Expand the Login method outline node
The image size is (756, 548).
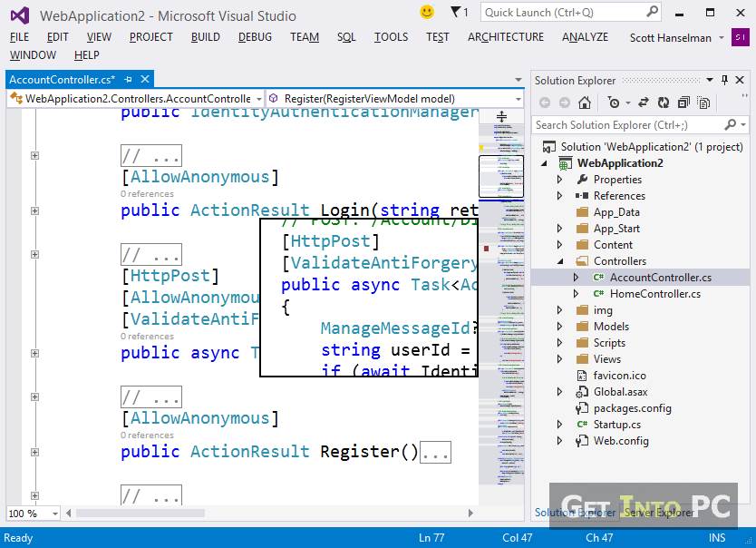click(x=34, y=210)
